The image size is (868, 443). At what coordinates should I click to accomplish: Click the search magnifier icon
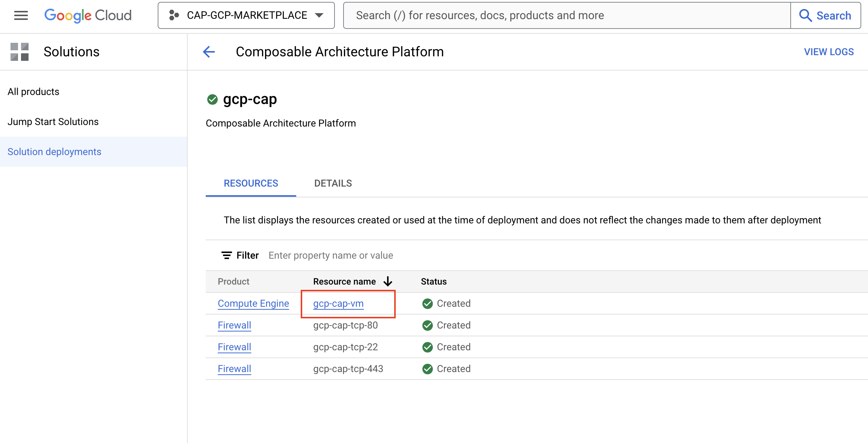click(805, 15)
